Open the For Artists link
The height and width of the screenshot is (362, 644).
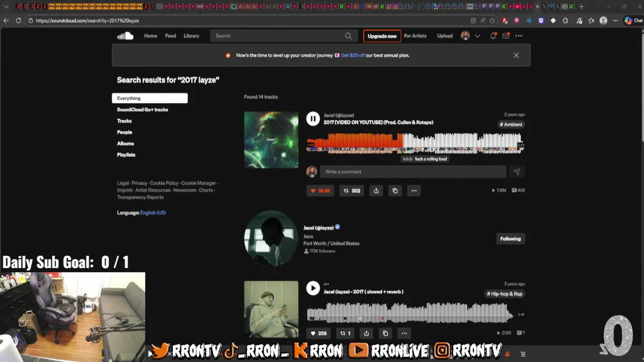tap(415, 36)
